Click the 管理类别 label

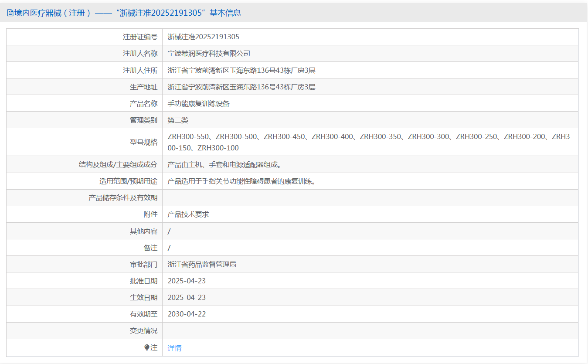click(143, 120)
